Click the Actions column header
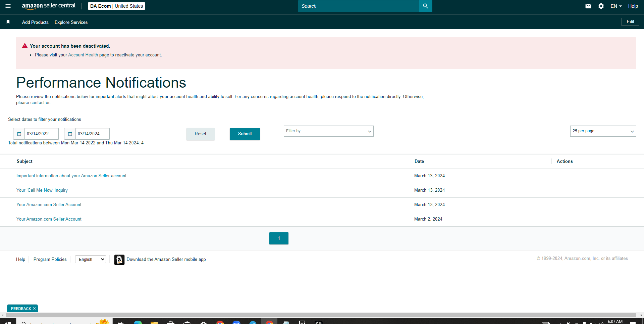Viewport: 644px width, 324px height. click(565, 161)
